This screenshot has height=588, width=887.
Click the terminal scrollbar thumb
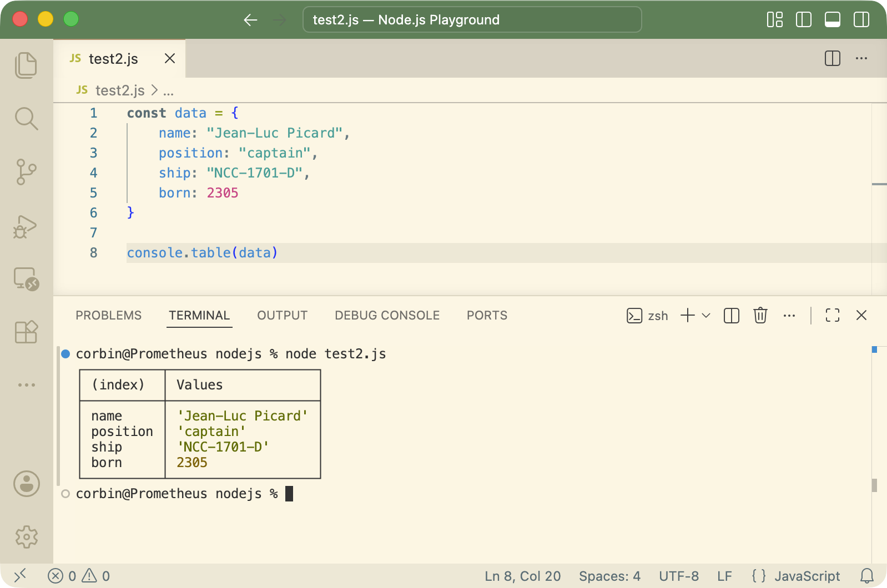tap(874, 485)
